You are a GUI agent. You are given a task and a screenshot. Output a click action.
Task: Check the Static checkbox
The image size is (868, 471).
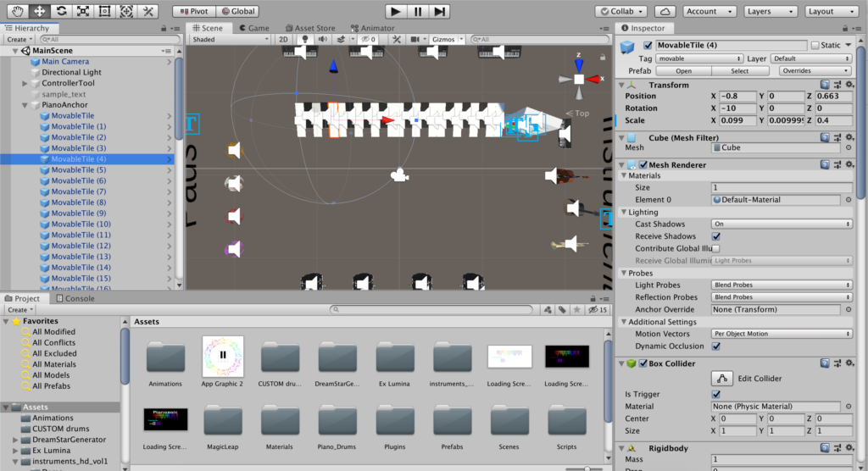[815, 45]
